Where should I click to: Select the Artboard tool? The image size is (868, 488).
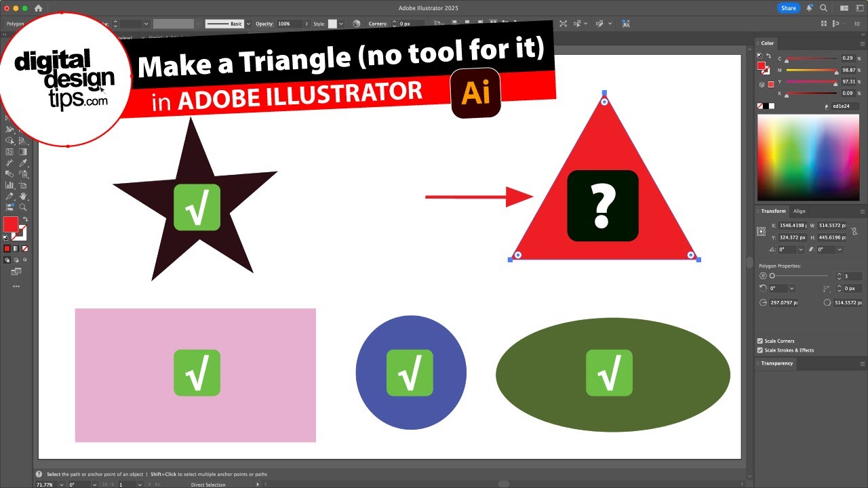[x=22, y=185]
